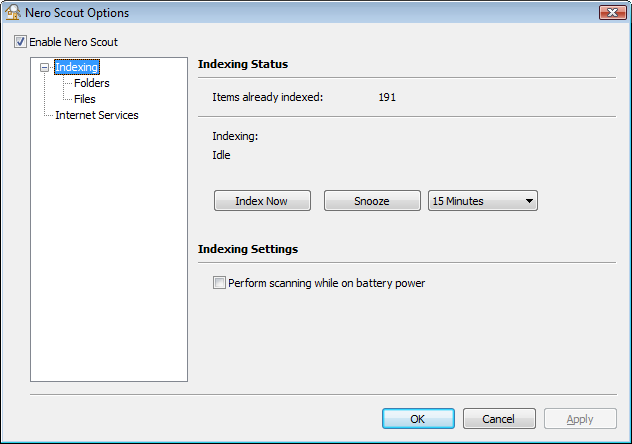Open the snooze duration dropdown
This screenshot has width=632, height=444.
point(483,201)
